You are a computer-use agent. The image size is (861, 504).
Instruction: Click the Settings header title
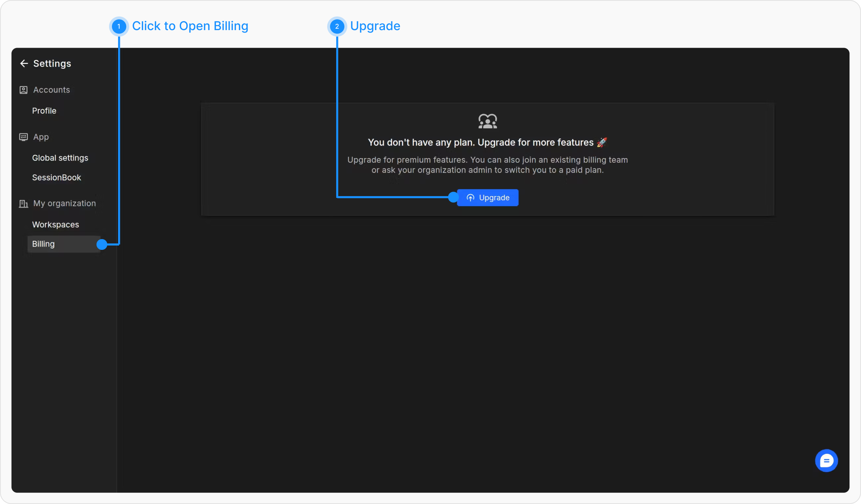[52, 63]
